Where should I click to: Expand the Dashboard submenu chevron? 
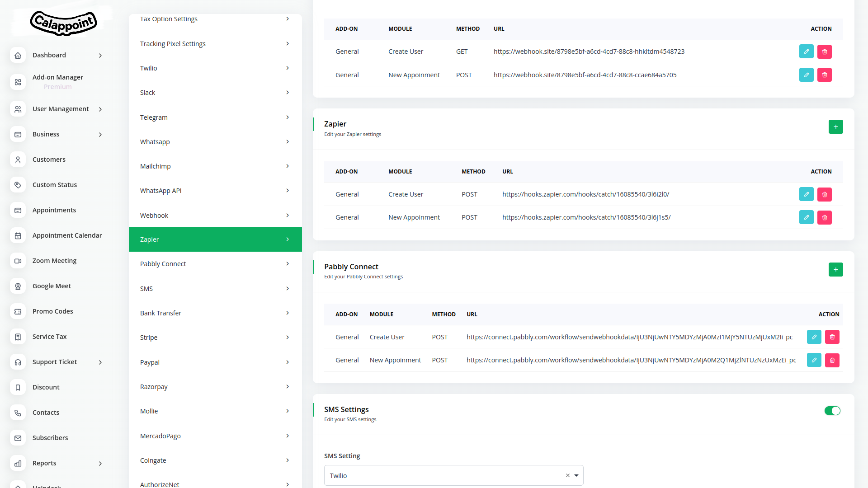coord(100,55)
